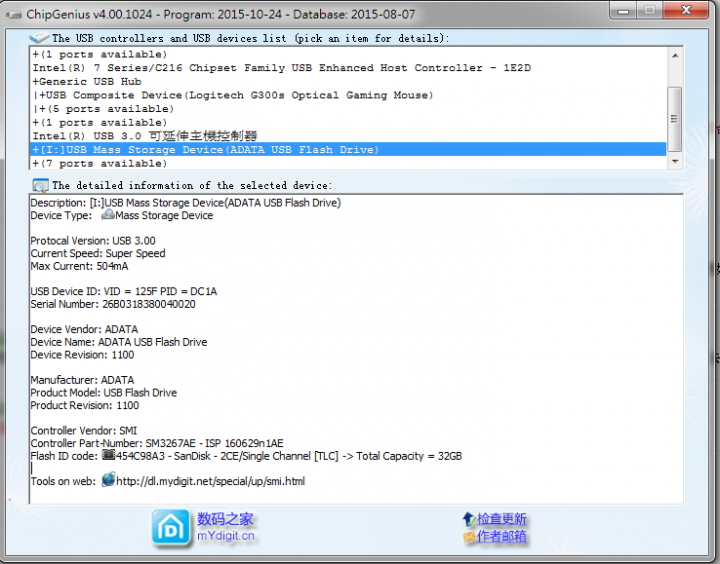Click the device list scrollbar thumb

(x=675, y=119)
